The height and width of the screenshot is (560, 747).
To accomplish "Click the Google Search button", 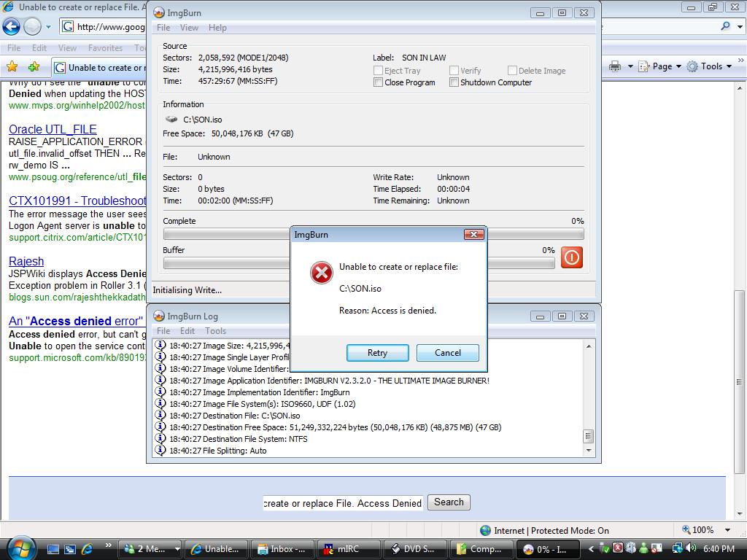I will 449,502.
